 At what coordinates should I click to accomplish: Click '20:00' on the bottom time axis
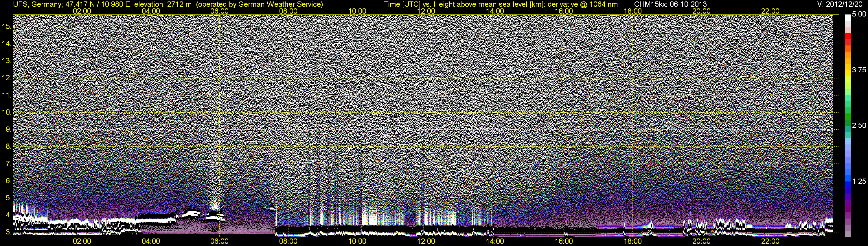pos(702,241)
